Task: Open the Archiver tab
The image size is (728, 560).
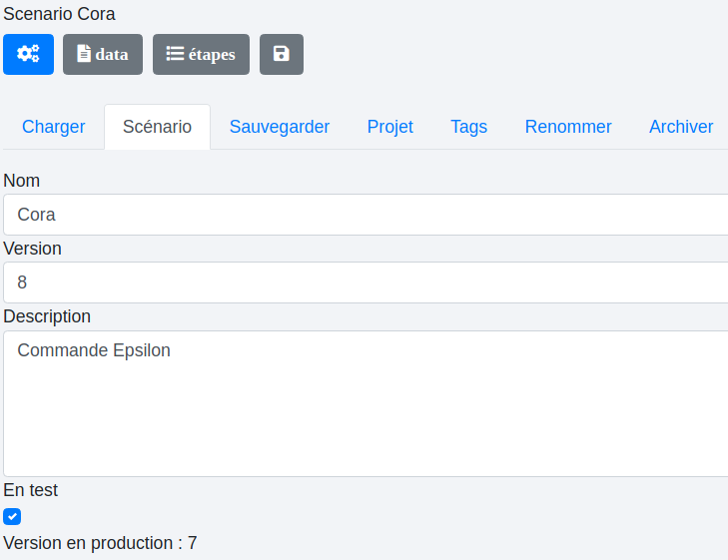Action: (x=680, y=127)
